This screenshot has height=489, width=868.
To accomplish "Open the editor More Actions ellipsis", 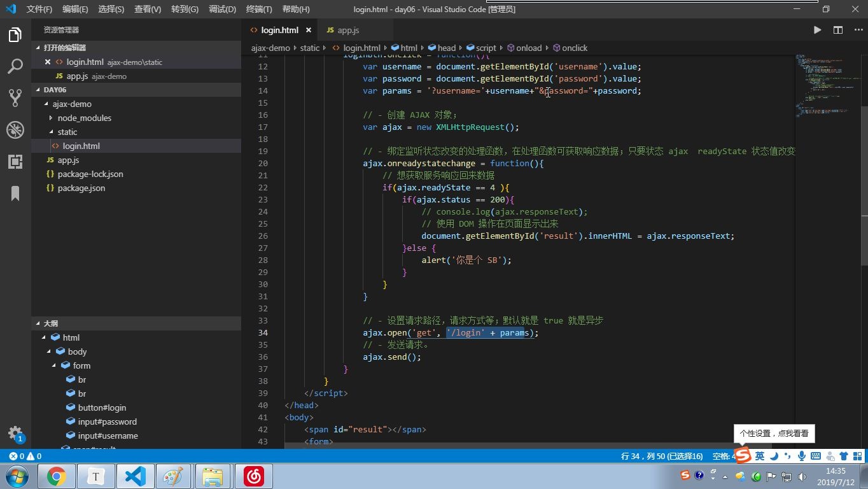I will click(x=857, y=30).
